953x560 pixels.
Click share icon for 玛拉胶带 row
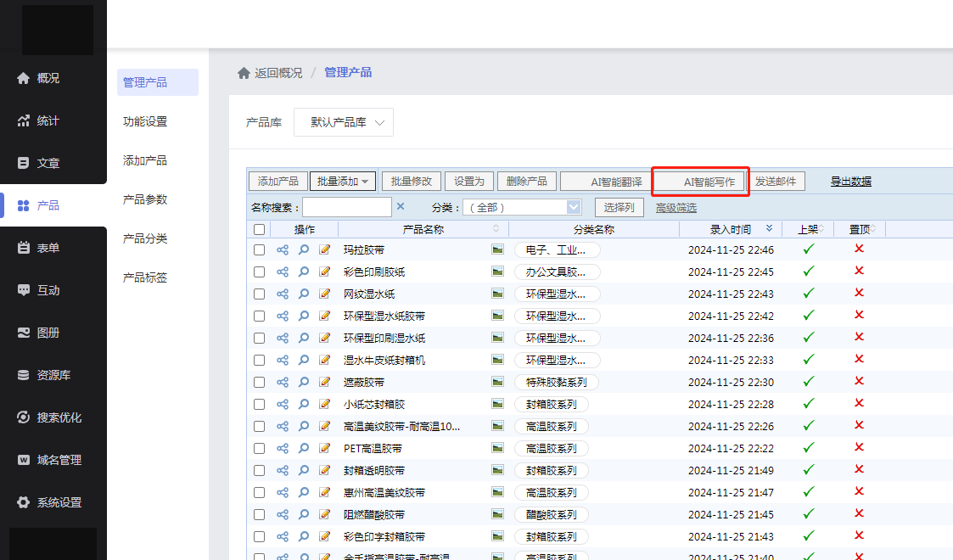pyautogui.click(x=283, y=249)
